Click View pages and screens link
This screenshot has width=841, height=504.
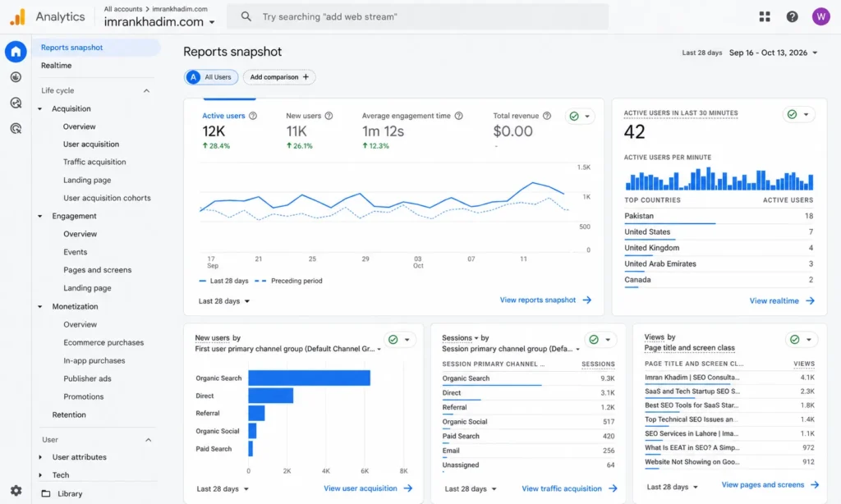tap(763, 484)
